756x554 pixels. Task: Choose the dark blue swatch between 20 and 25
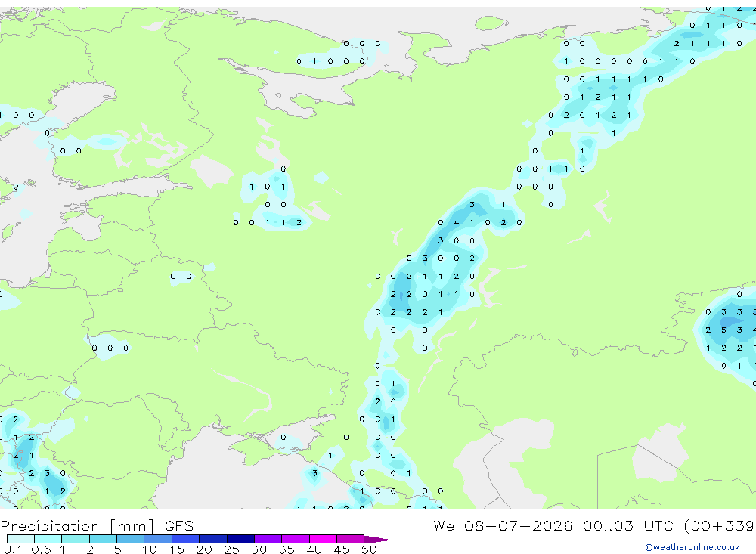(x=212, y=539)
